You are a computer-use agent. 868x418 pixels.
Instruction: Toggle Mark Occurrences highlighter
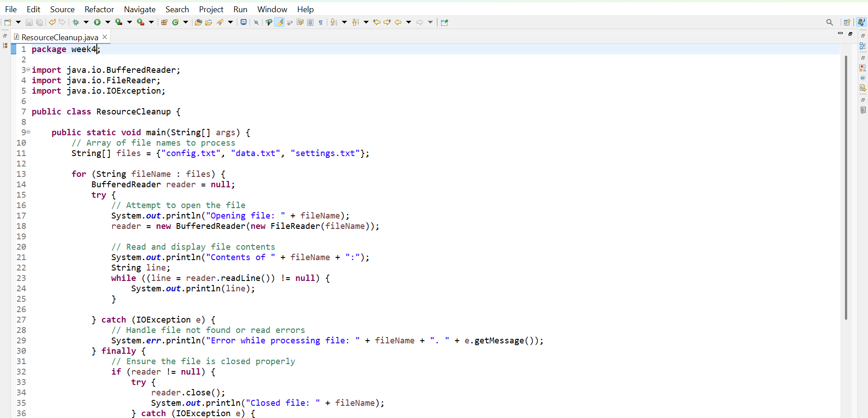click(280, 22)
